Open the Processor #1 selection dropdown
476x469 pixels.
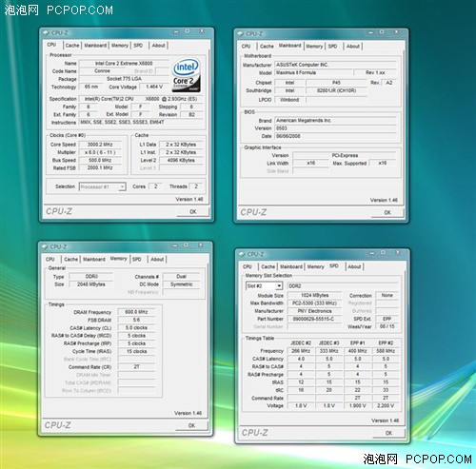123,186
